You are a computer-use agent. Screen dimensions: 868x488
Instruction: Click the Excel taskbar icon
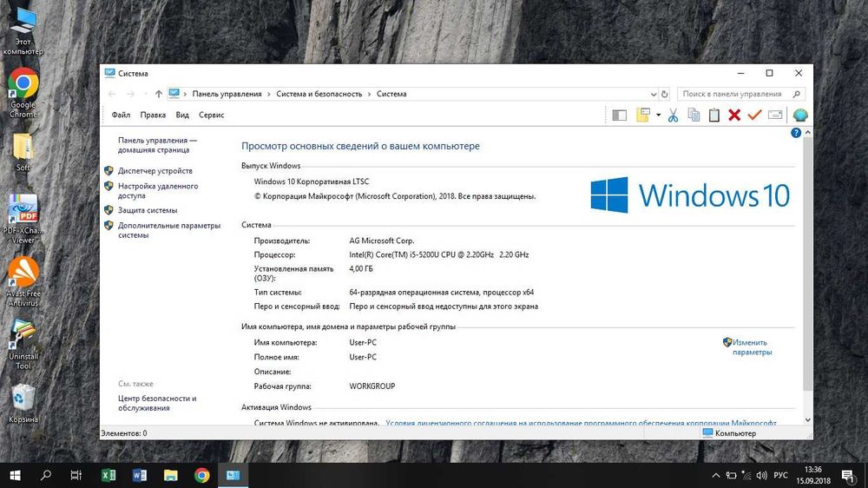pyautogui.click(x=108, y=475)
